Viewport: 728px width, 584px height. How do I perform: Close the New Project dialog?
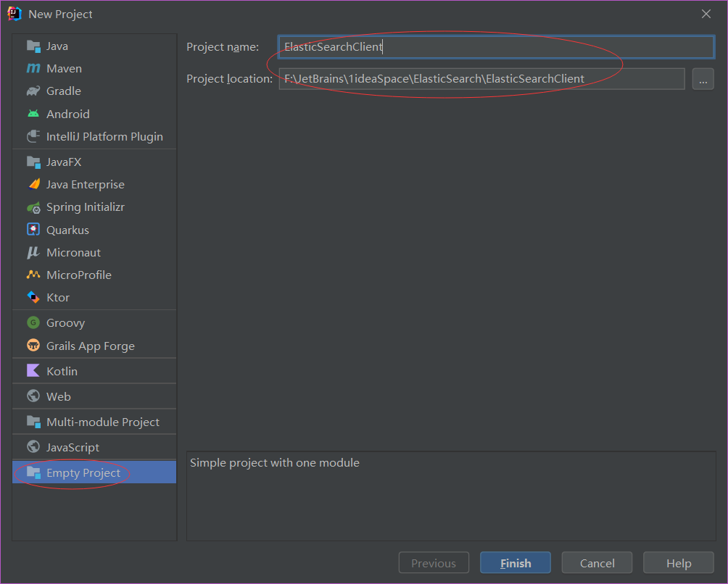pyautogui.click(x=706, y=14)
